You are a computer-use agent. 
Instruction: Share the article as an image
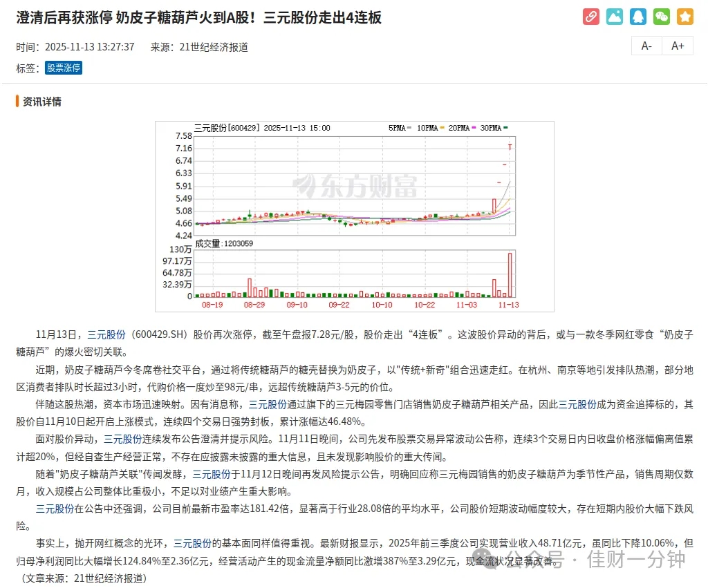point(614,16)
